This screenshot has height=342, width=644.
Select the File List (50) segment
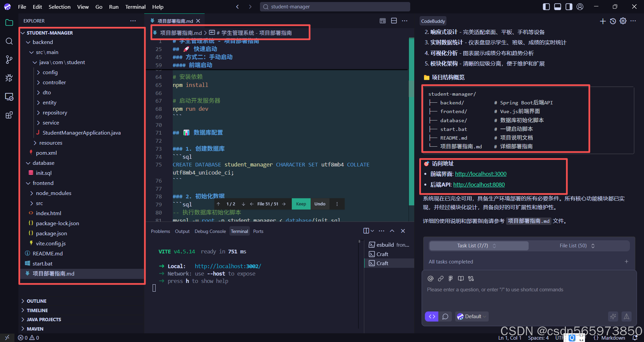pyautogui.click(x=577, y=246)
